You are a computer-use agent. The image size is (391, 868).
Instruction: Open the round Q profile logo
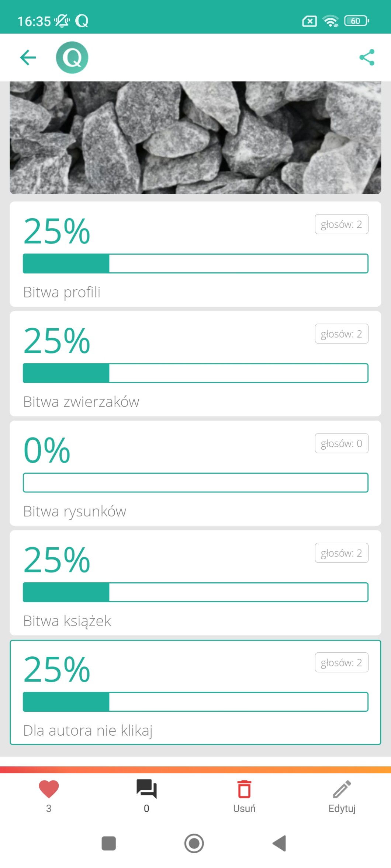[72, 57]
